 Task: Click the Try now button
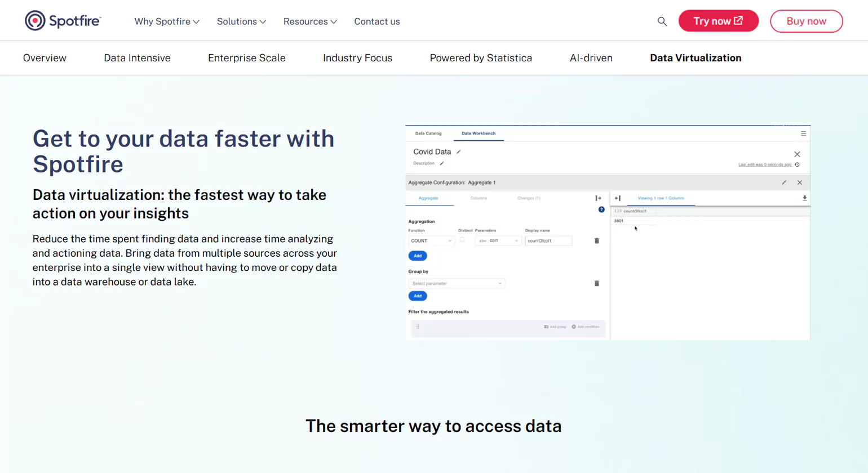click(x=718, y=20)
